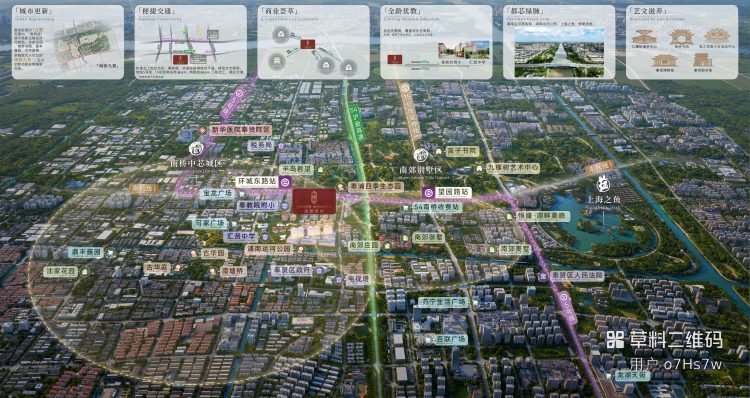Click the 奉教院附小 school photo in 全龄优教 card
The image size is (750, 398).
tap(450, 50)
